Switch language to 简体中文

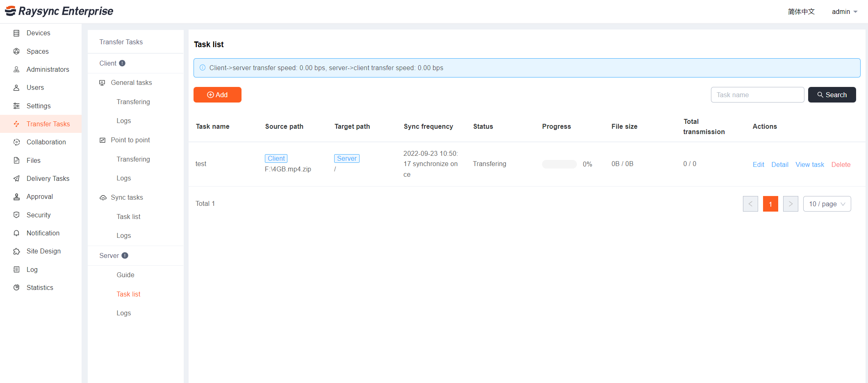point(801,11)
